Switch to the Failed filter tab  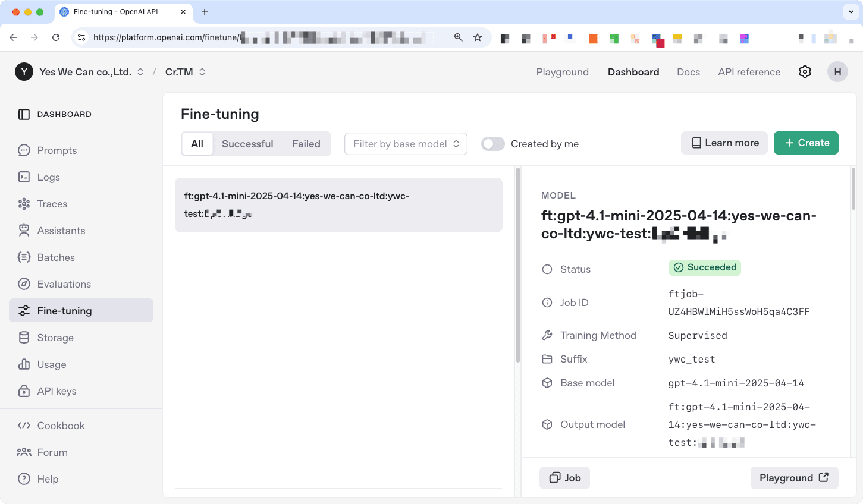coord(306,144)
